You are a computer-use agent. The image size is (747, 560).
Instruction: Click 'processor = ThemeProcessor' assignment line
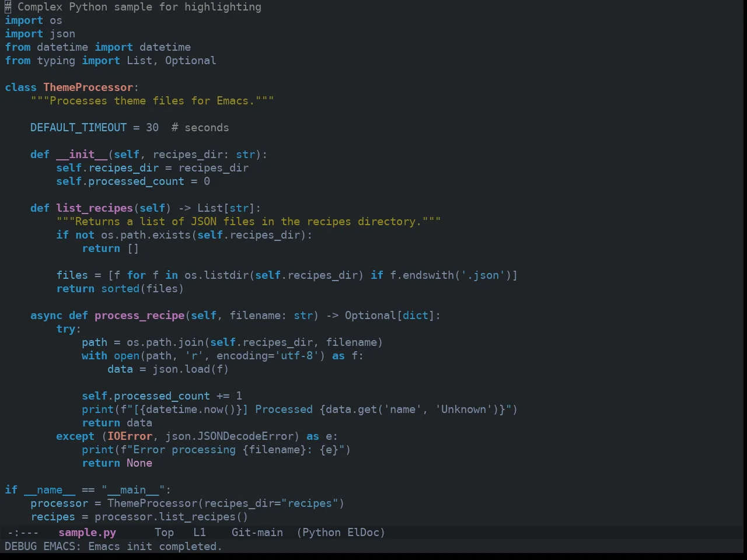(x=187, y=503)
